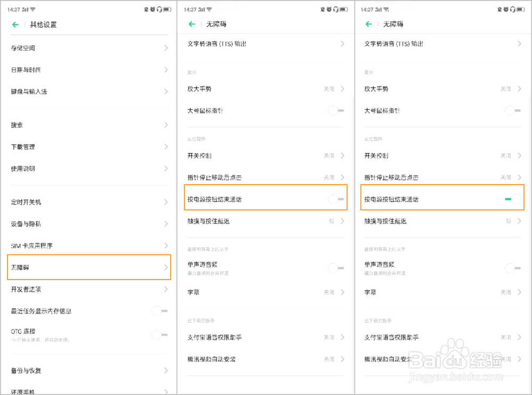The height and width of the screenshot is (395, 532).
Task: Tap back arrow in rightmost 无障碍 screen
Action: click(369, 24)
